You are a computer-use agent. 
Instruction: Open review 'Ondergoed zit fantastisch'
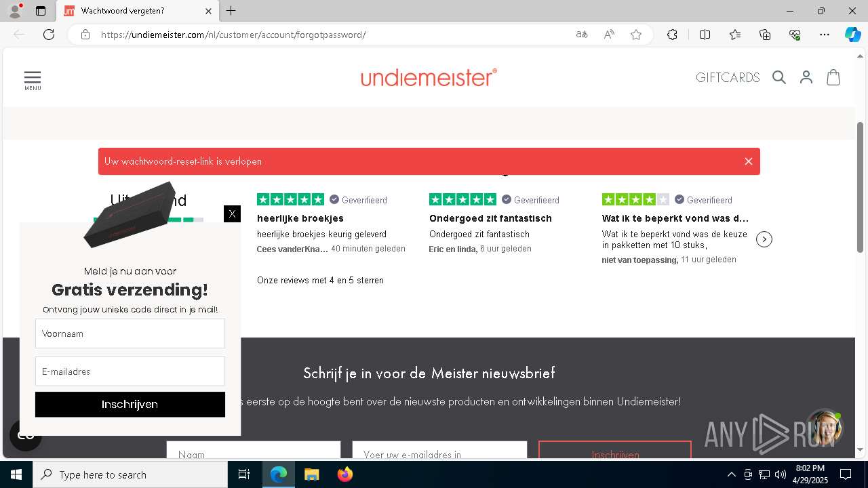490,218
